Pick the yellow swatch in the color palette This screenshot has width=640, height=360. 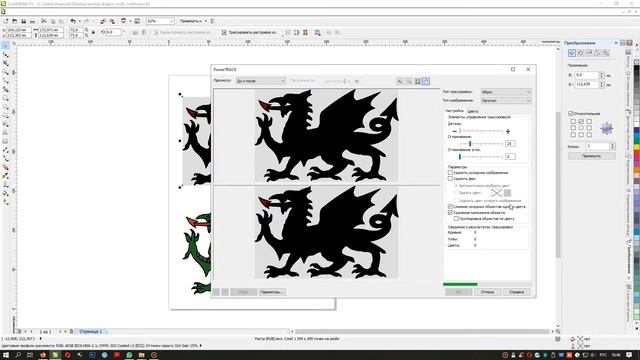637,147
